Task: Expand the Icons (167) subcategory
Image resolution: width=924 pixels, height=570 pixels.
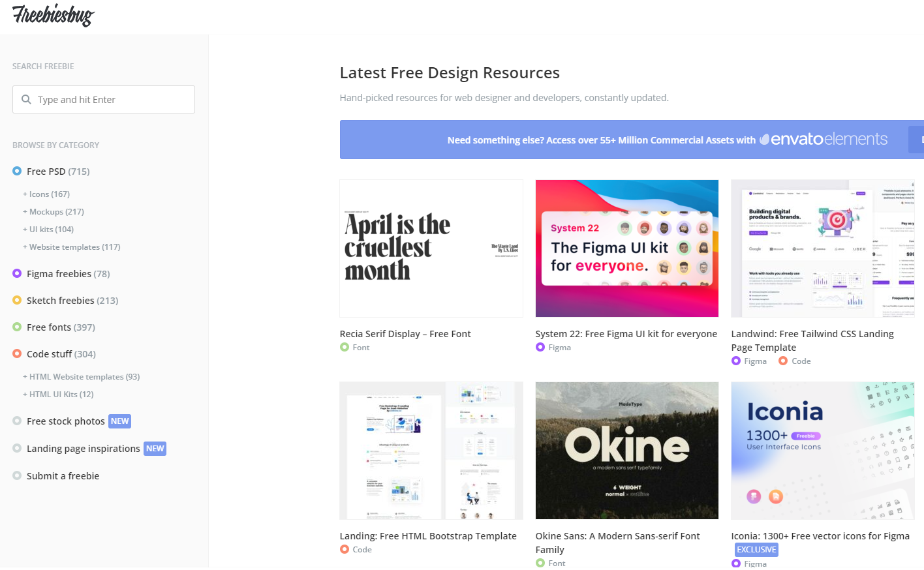Action: tap(46, 194)
